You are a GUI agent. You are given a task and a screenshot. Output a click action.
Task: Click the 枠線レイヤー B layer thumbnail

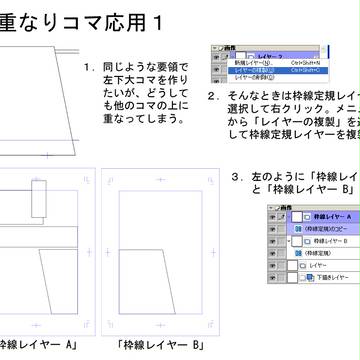point(297,241)
